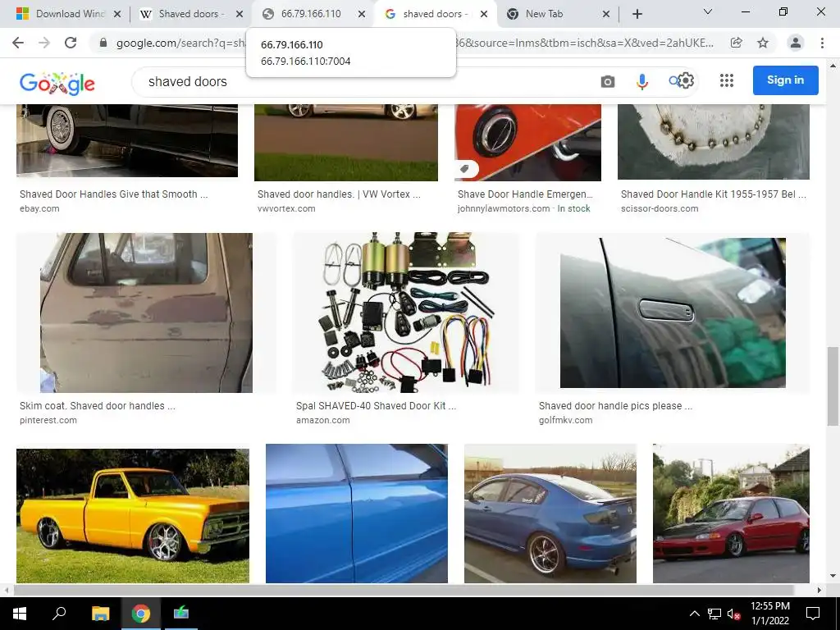840x630 pixels.
Task: Open Windows Start menu
Action: (20, 614)
